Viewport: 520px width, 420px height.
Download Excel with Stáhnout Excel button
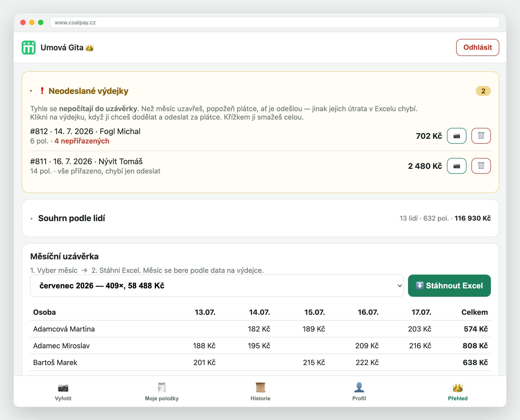tap(449, 286)
